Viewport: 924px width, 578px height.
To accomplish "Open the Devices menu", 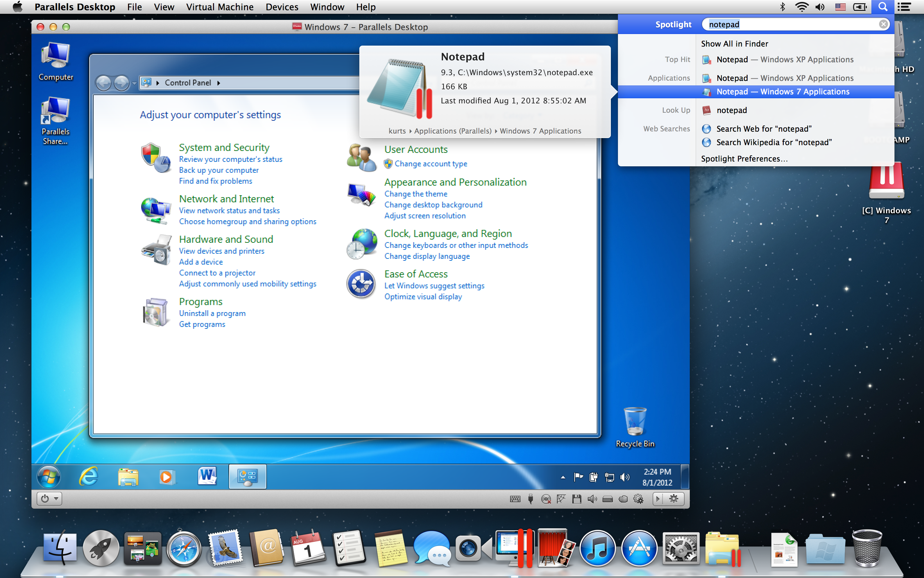I will [x=282, y=7].
